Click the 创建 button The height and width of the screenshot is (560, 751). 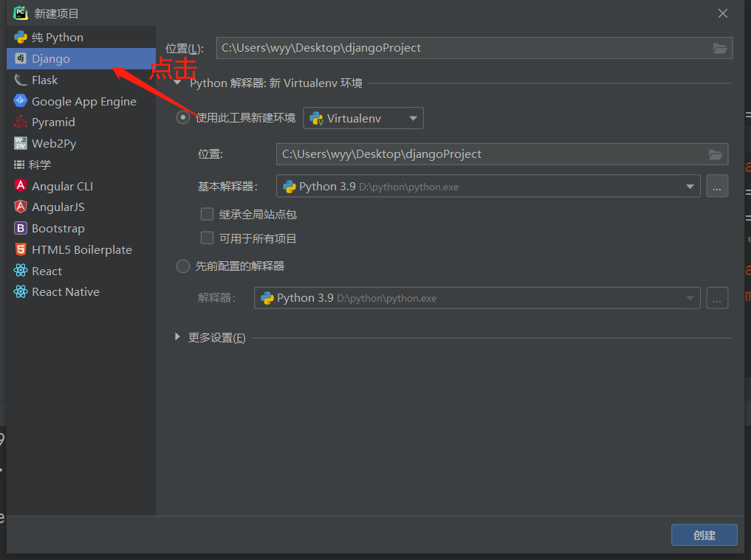pyautogui.click(x=704, y=535)
